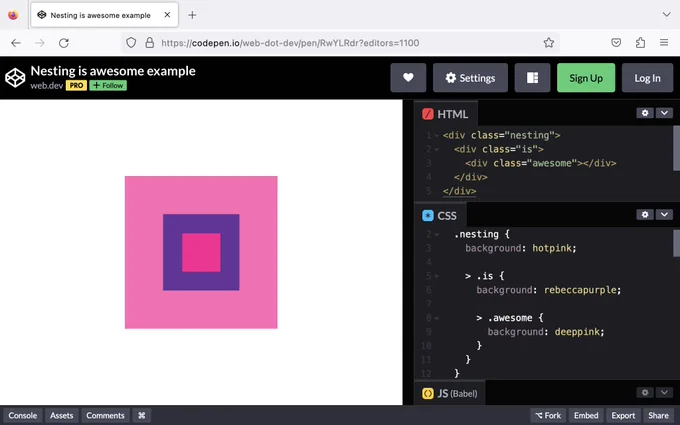Click the Firefox logo icon

pyautogui.click(x=13, y=15)
